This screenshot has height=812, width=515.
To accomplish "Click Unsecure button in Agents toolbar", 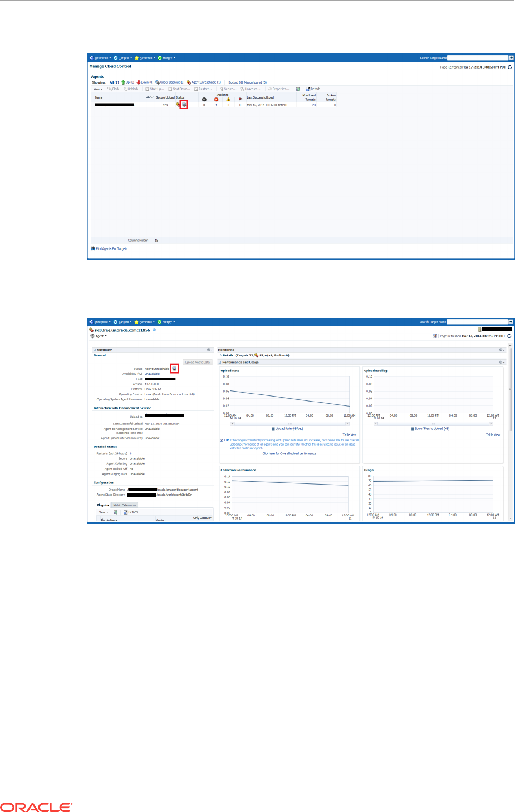I will (251, 89).
